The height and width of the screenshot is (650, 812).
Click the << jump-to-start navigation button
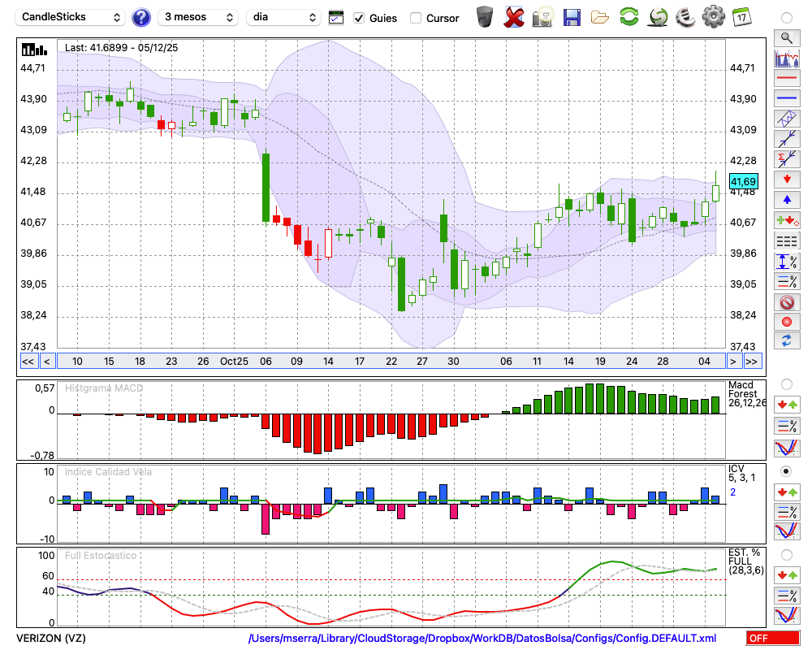[28, 362]
